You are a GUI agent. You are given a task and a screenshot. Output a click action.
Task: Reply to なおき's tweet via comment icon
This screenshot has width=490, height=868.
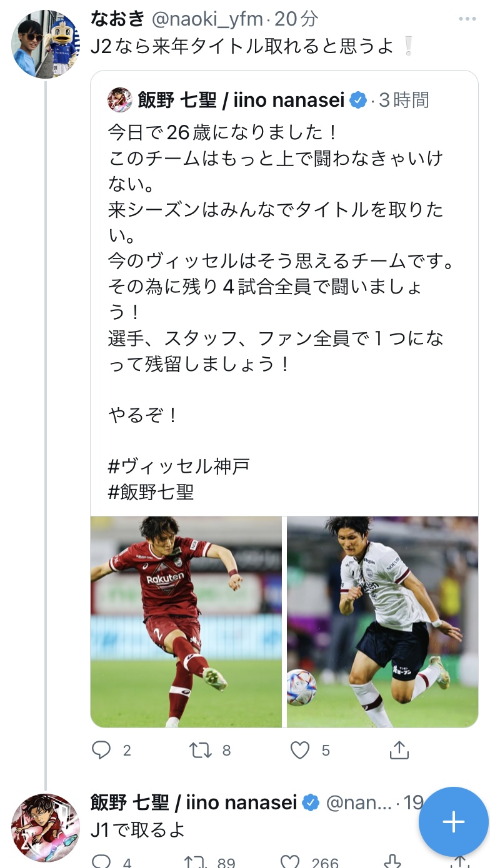[x=101, y=749]
